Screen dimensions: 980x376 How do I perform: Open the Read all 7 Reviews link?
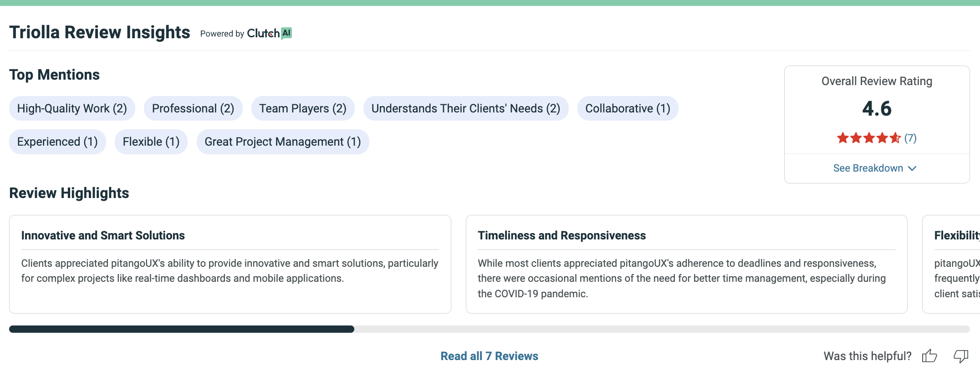coord(489,356)
